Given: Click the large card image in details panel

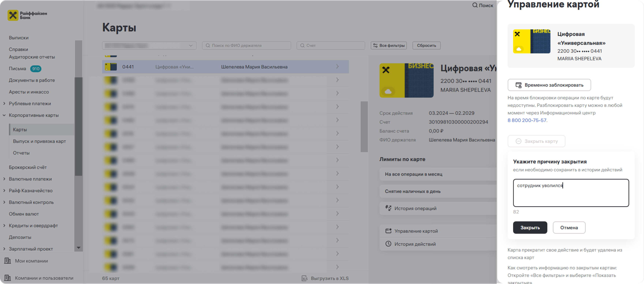Looking at the screenshot, I should (406, 80).
